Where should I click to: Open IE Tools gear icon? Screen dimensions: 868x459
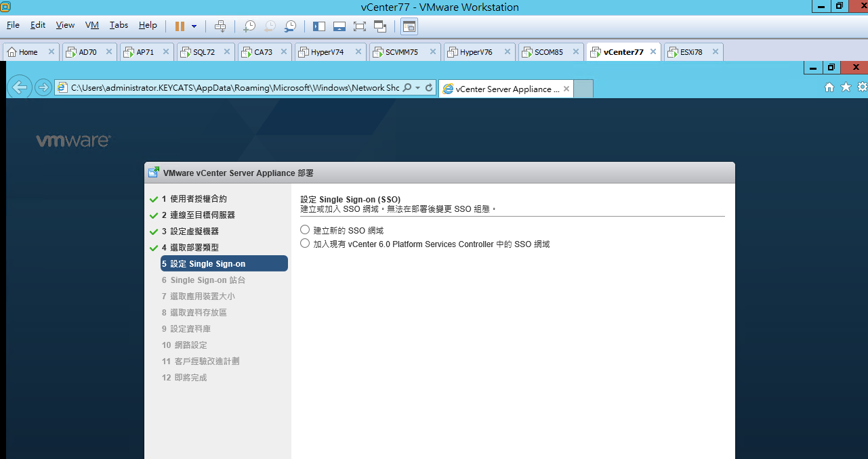tap(862, 87)
